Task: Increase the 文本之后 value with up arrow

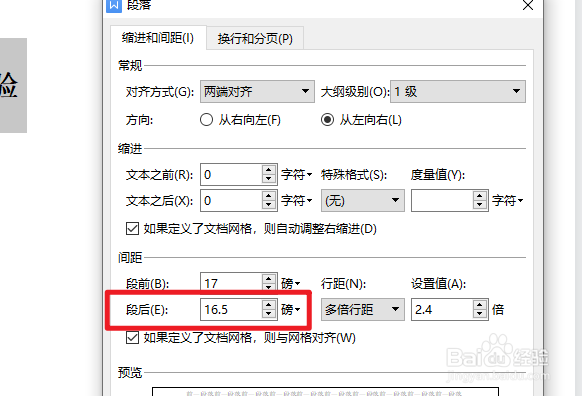Action: point(268,196)
